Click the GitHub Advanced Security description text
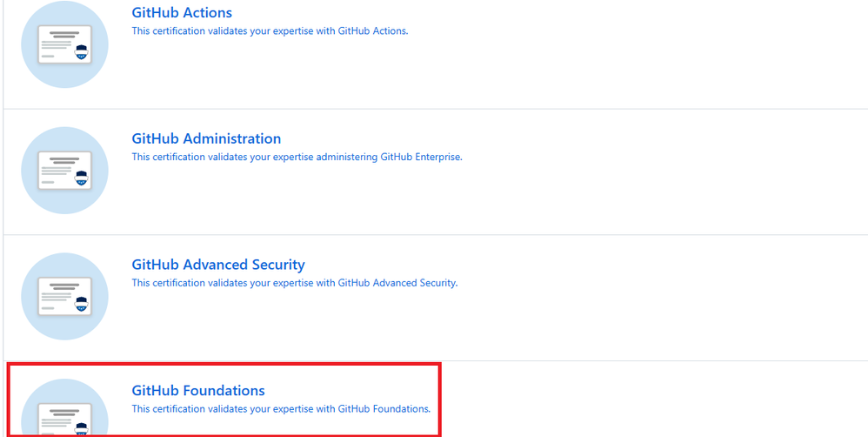 tap(294, 283)
